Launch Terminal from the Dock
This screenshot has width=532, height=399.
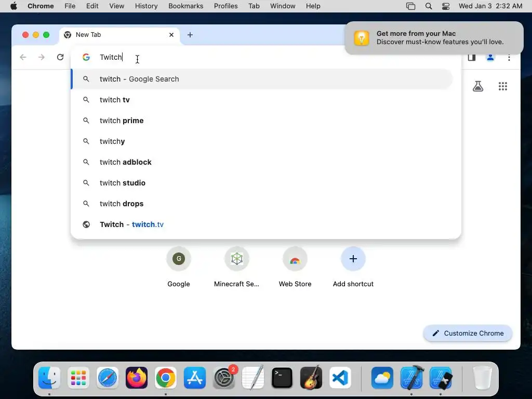click(282, 378)
